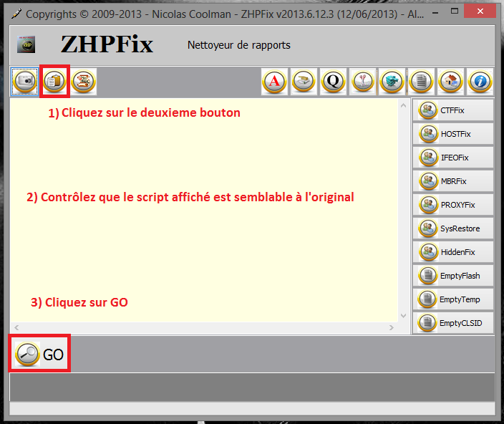Open the SysRestore function

click(x=453, y=228)
